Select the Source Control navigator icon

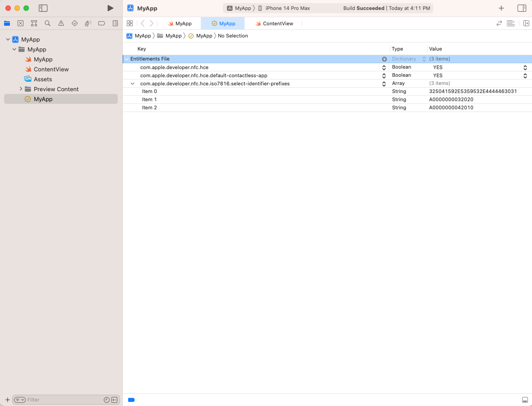[20, 23]
